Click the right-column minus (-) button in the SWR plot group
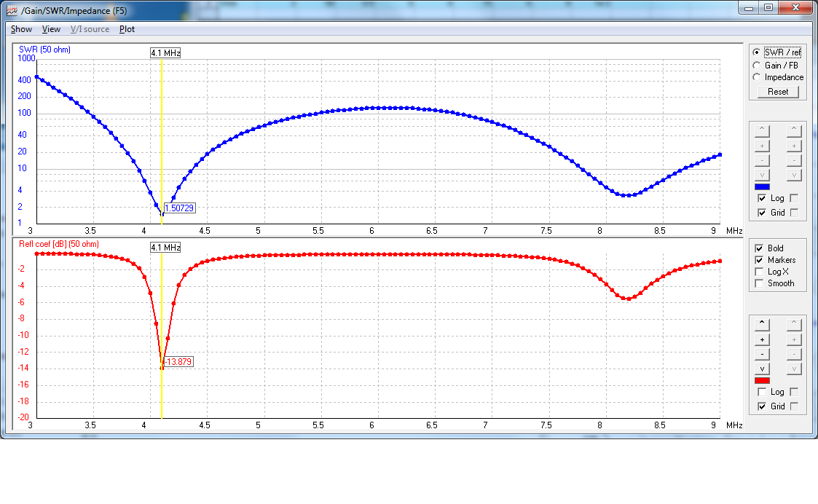The height and width of the screenshot is (504, 818). click(x=794, y=160)
